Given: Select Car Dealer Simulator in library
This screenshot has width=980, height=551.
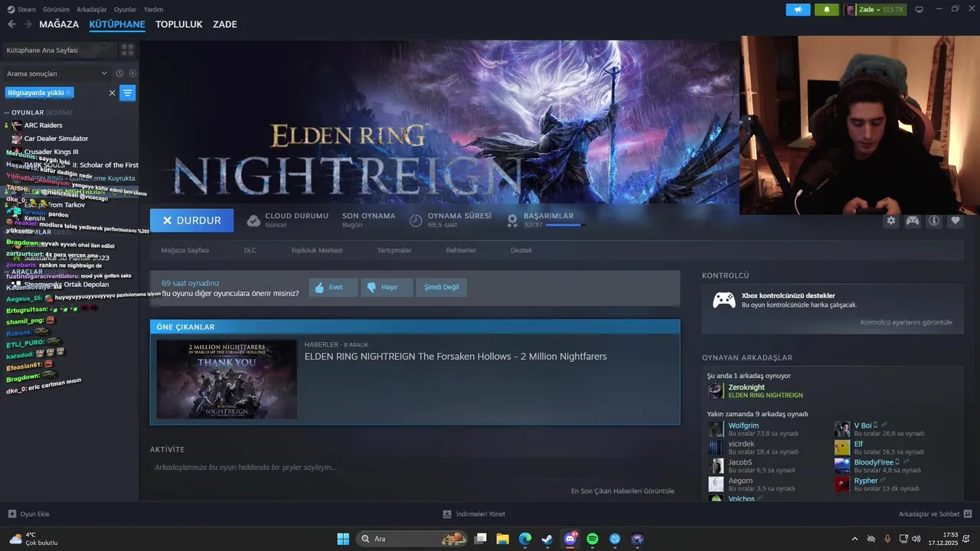Looking at the screenshot, I should pos(56,139).
